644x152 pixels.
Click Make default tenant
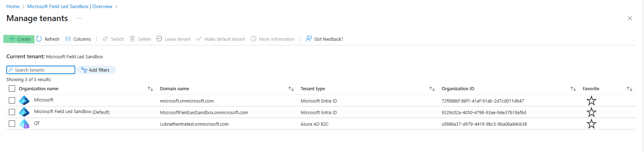pos(220,39)
